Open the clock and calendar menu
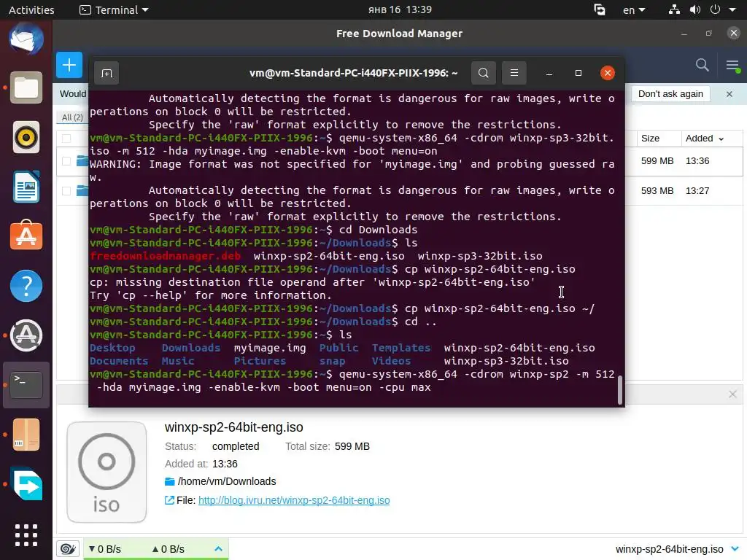Image resolution: width=747 pixels, height=560 pixels. 400,9
